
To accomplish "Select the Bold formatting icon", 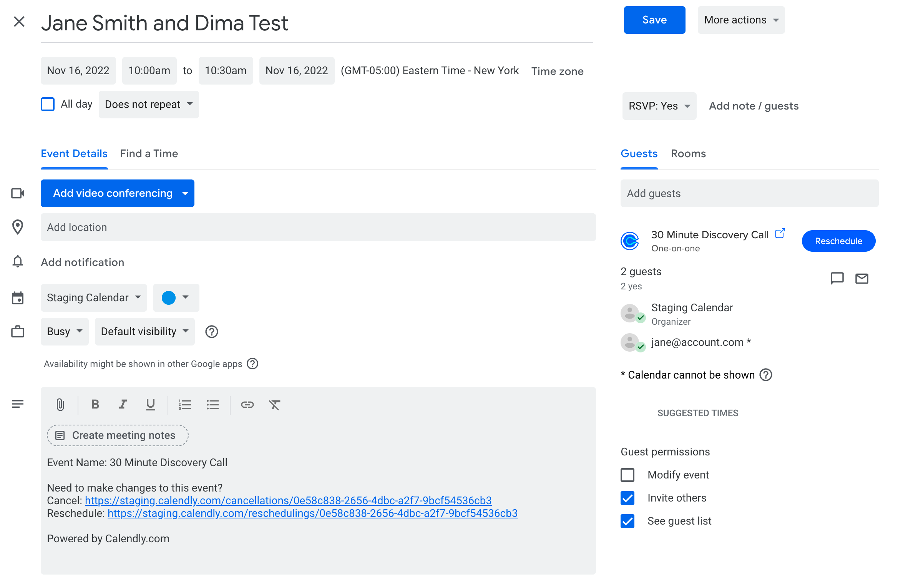I will point(95,404).
